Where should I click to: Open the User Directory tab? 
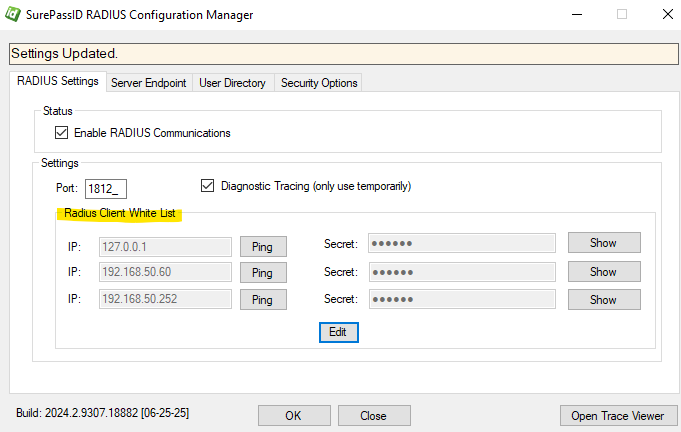[x=232, y=82]
